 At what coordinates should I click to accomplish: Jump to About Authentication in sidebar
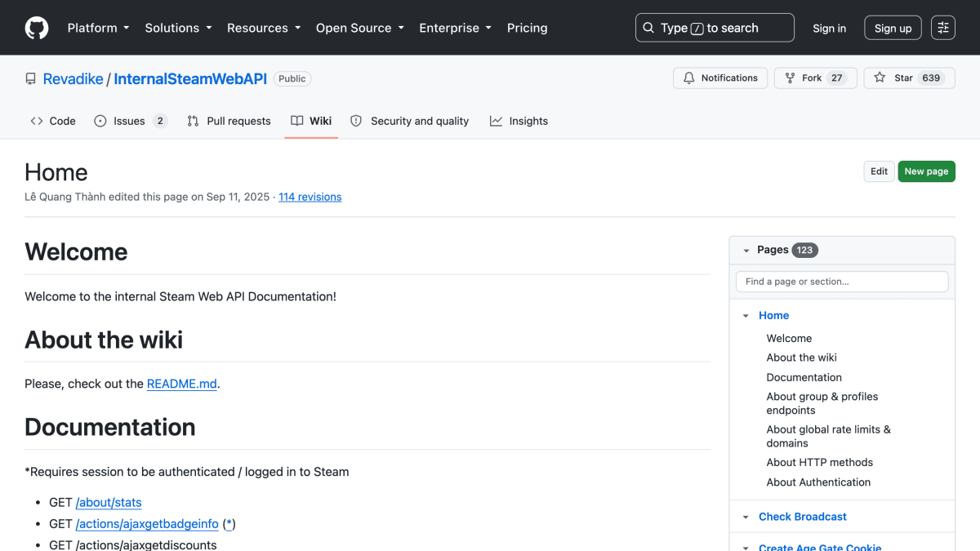coord(818,482)
